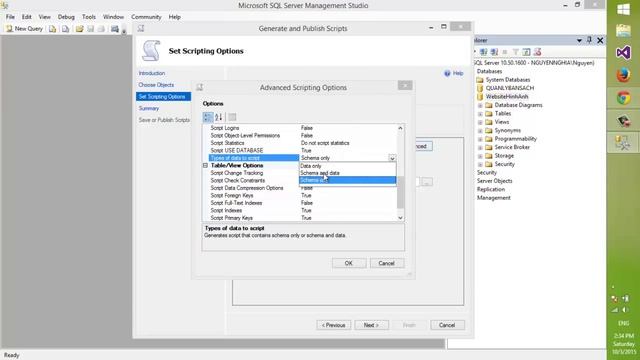Choose Schema and data from dropdown list

pos(347,173)
